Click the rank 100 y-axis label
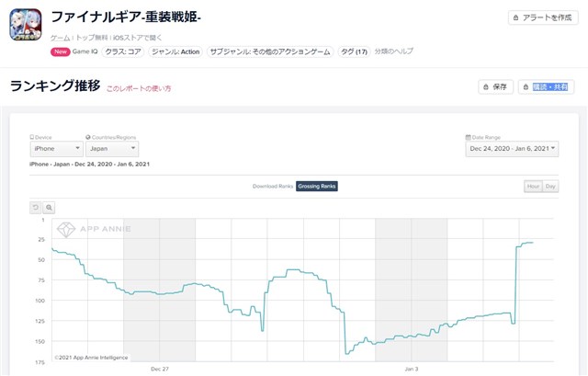 (40, 301)
